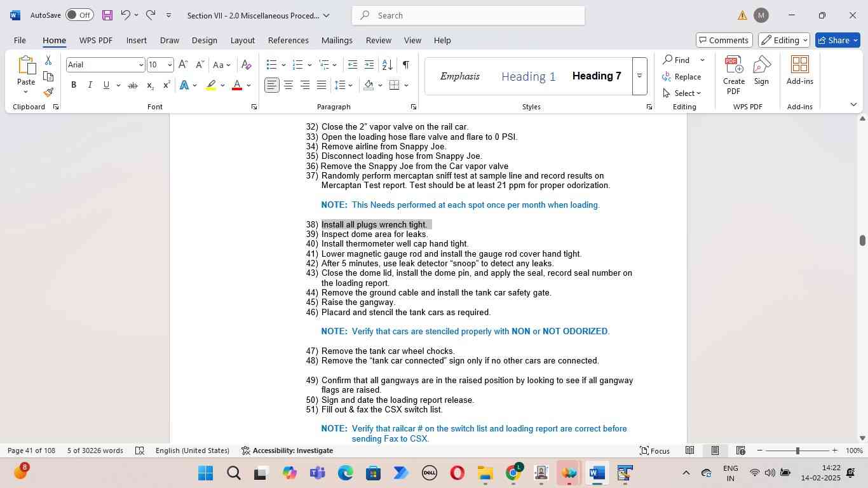Open the File menu
This screenshot has height=488, width=868.
tap(20, 40)
